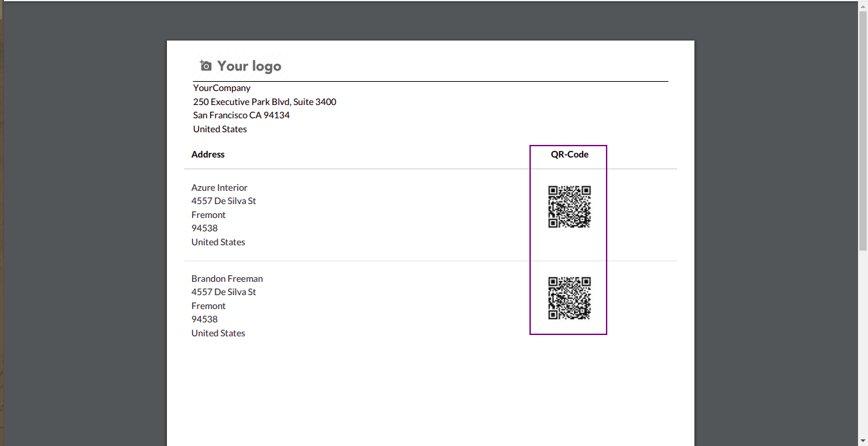This screenshot has height=446, width=868.
Task: Click '250 Executive Park Blvd, Suite 3400'
Action: tap(265, 102)
